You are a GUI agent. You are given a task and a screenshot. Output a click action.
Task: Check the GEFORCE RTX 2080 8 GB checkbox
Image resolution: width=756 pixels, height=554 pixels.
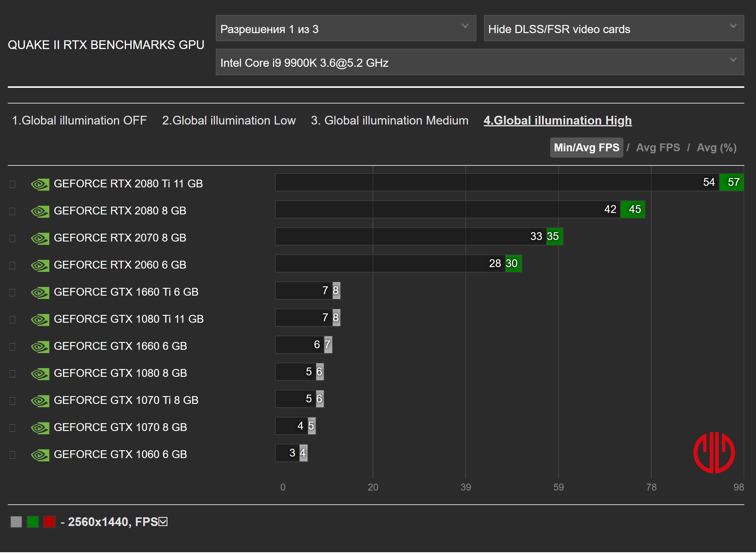pyautogui.click(x=12, y=212)
